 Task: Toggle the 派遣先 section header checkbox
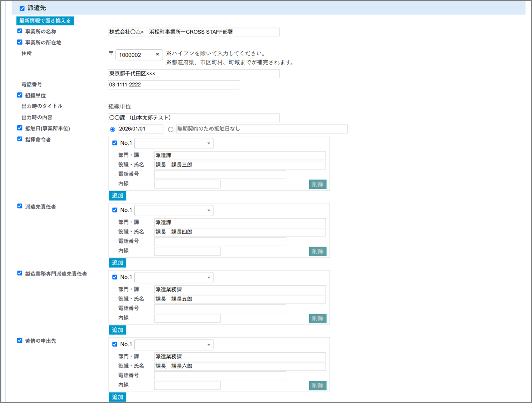point(22,8)
